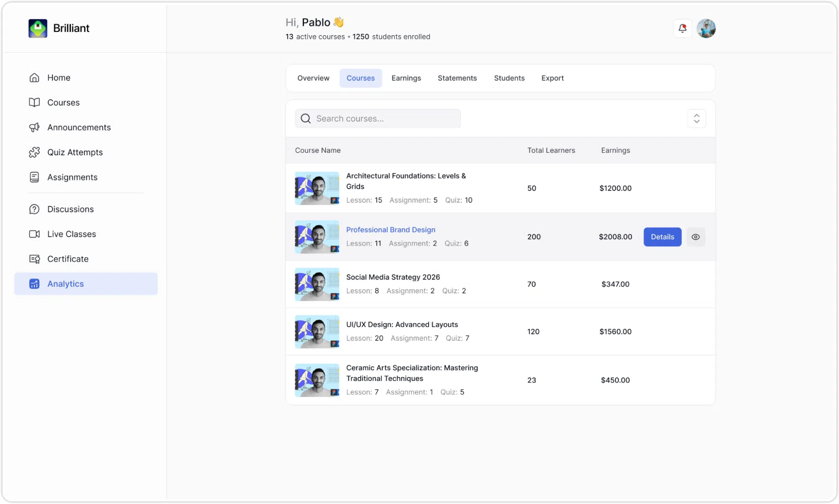Click the Total Learners column header
The image size is (839, 504).
point(551,150)
